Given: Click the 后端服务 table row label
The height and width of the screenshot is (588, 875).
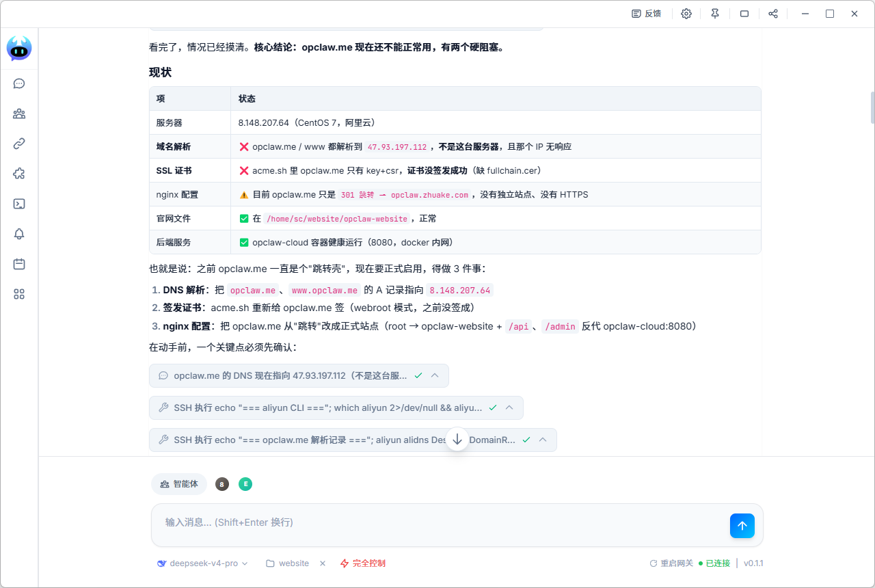Looking at the screenshot, I should point(174,243).
